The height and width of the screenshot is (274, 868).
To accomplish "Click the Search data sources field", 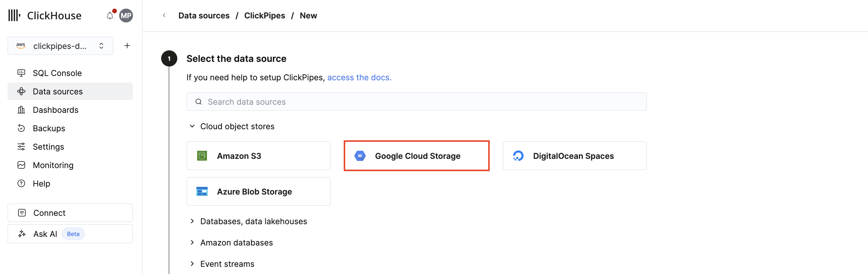I will 416,102.
